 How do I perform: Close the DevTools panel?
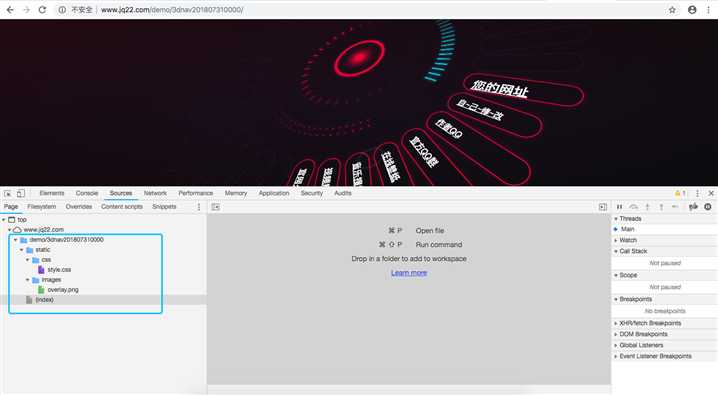[711, 193]
